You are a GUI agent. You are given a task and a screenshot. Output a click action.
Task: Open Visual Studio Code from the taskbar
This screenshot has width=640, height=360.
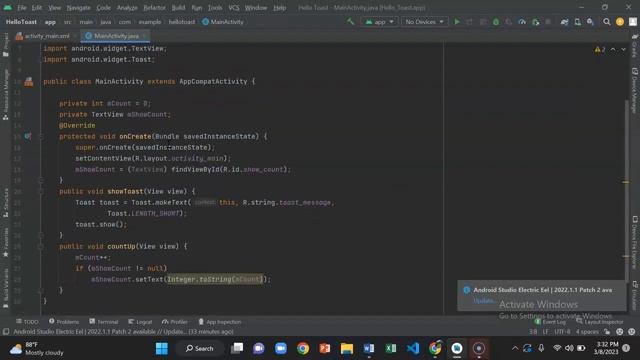tap(413, 348)
